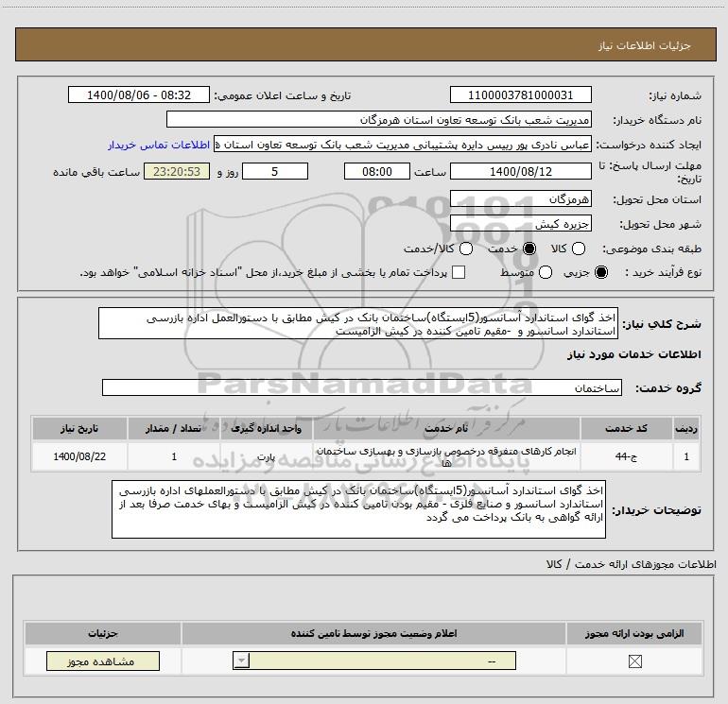Viewport: 728px width, 704px height.
Task: Click the deadline hour 08:00 field
Action: [377, 171]
